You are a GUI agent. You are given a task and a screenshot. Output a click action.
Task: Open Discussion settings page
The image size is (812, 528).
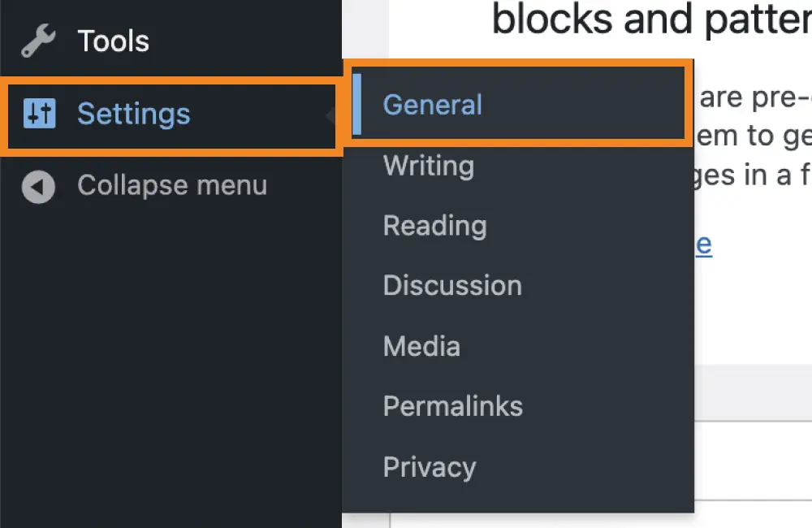pyautogui.click(x=452, y=286)
